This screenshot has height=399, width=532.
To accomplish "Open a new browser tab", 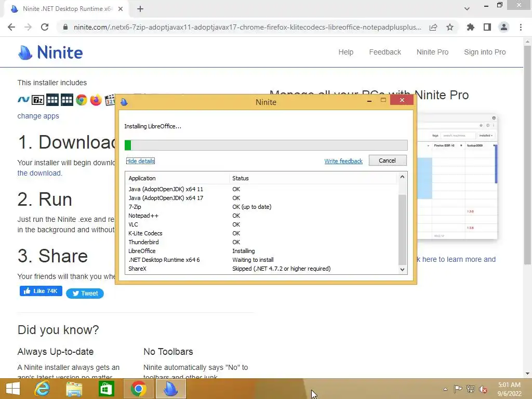I will tap(140, 9).
